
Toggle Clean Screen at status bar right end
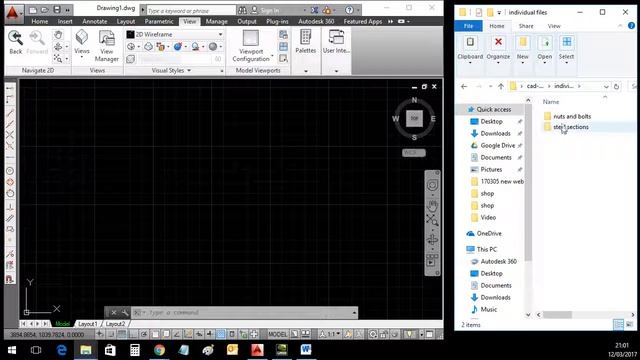click(x=429, y=334)
